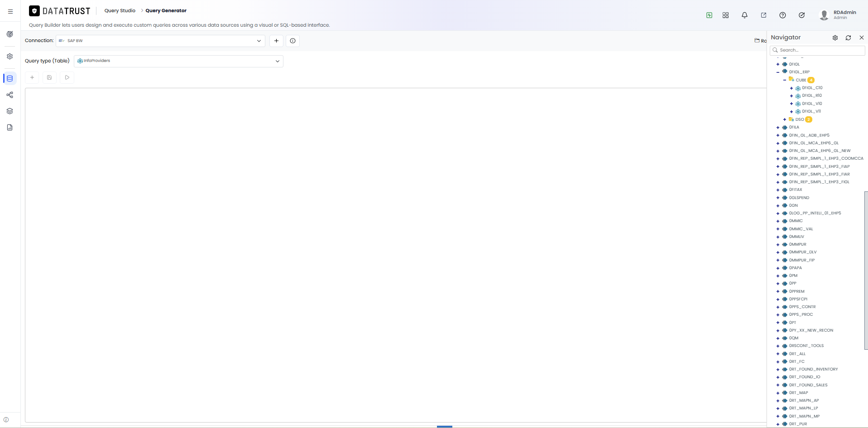The height and width of the screenshot is (428, 868).
Task: Close the Navigator panel
Action: 862,38
